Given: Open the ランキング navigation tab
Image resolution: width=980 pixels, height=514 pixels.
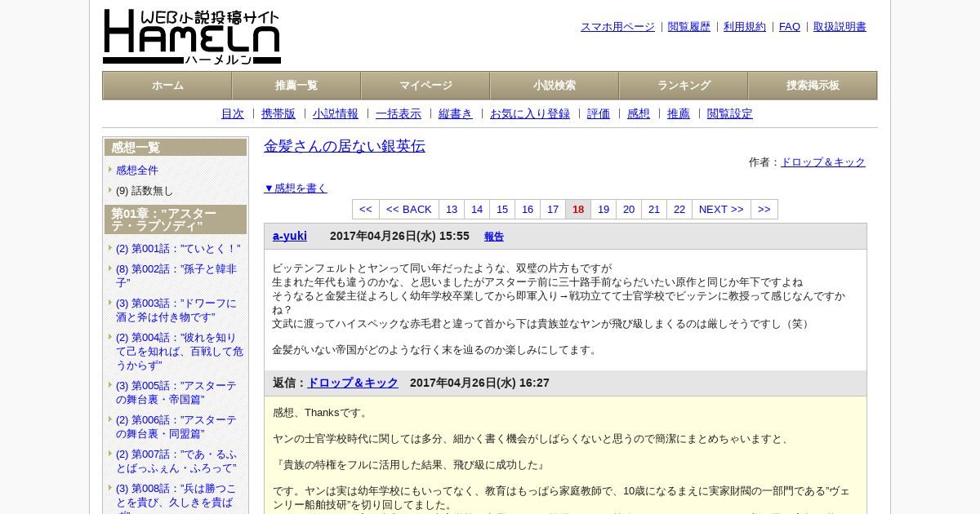Looking at the screenshot, I should tap(684, 86).
